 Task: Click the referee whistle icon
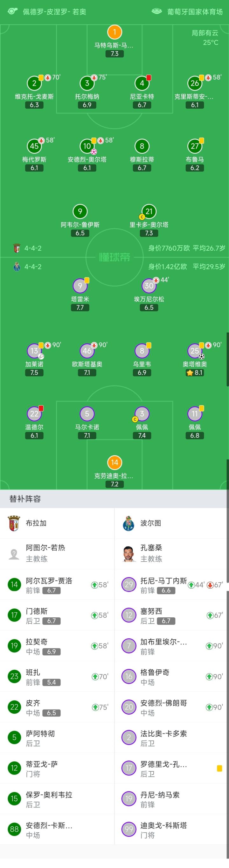12,11
